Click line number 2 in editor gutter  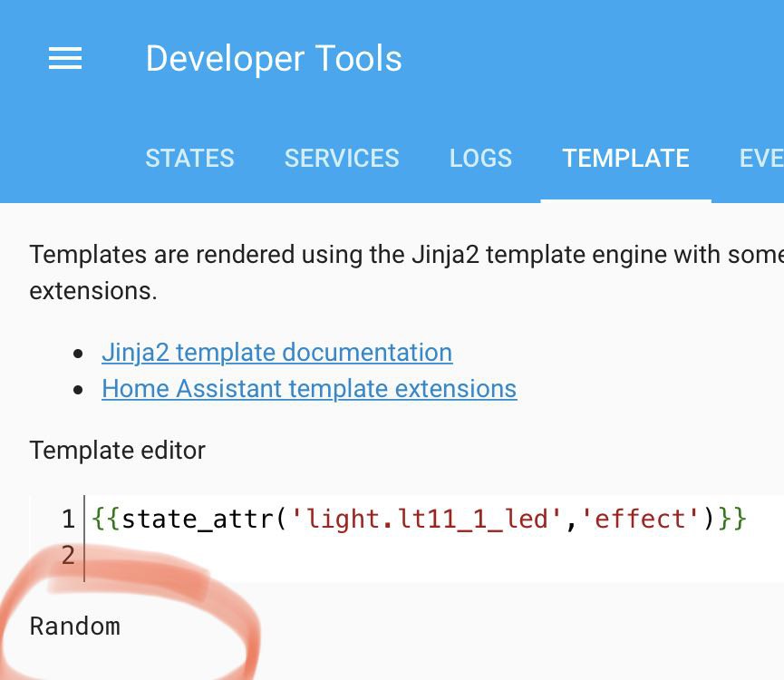68,555
